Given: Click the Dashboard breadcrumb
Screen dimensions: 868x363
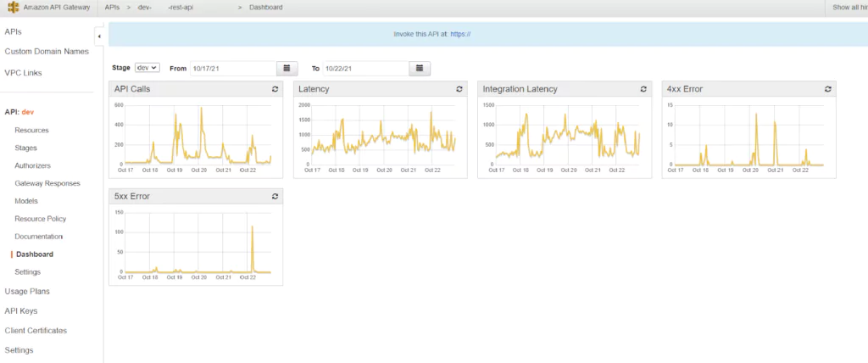Looking at the screenshot, I should click(265, 8).
